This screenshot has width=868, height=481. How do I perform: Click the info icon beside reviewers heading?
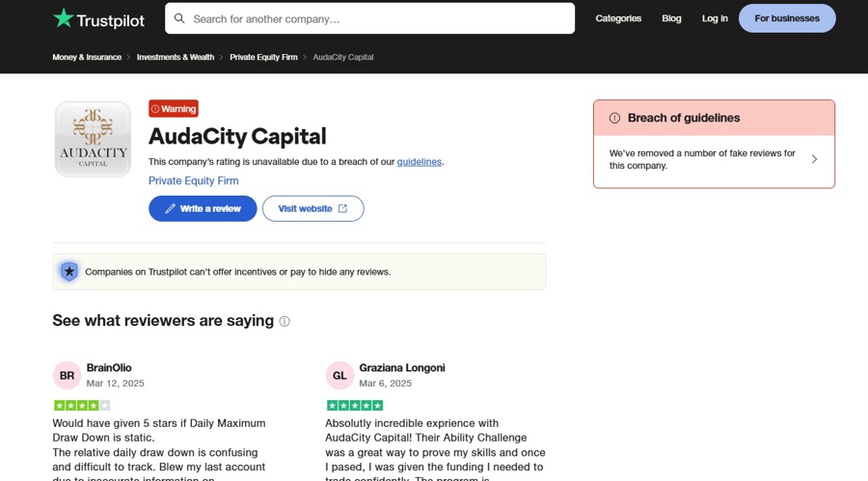click(285, 322)
